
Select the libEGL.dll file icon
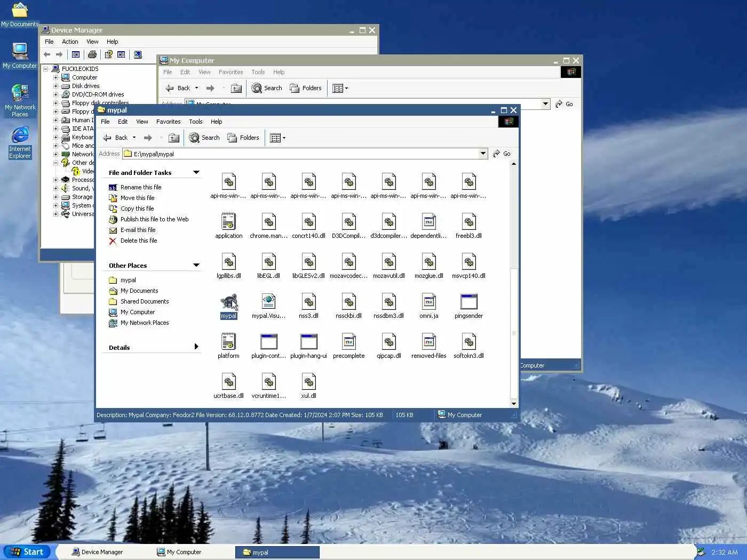(x=269, y=262)
